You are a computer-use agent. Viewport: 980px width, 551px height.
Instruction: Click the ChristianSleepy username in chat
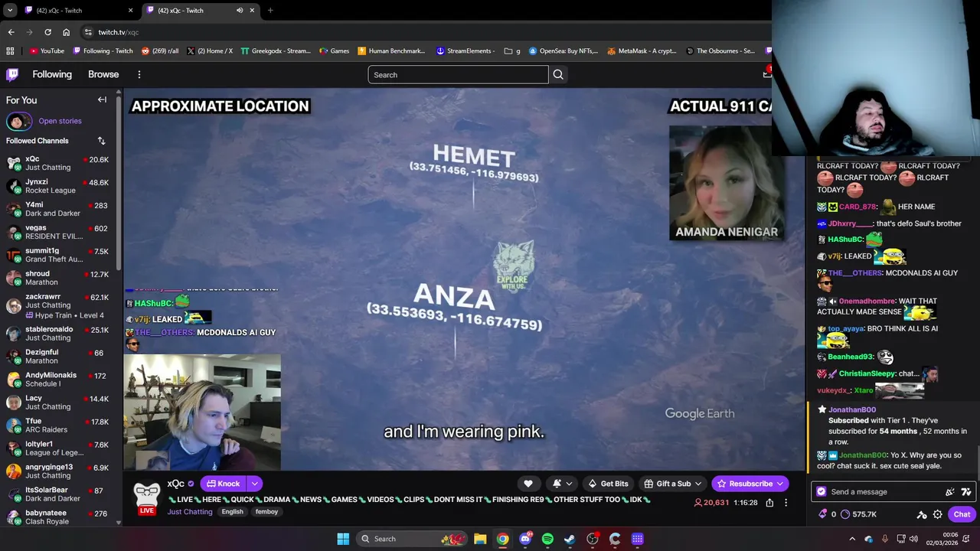867,373
